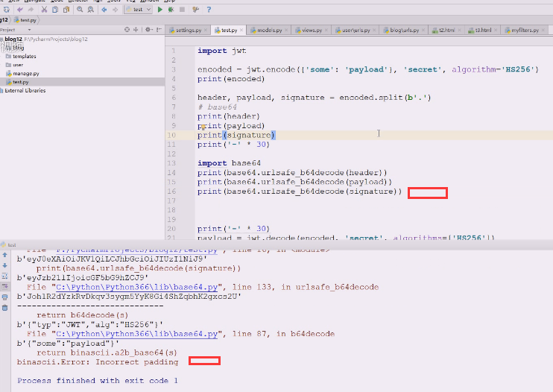Navigate back with the blue left arrow

(104, 10)
